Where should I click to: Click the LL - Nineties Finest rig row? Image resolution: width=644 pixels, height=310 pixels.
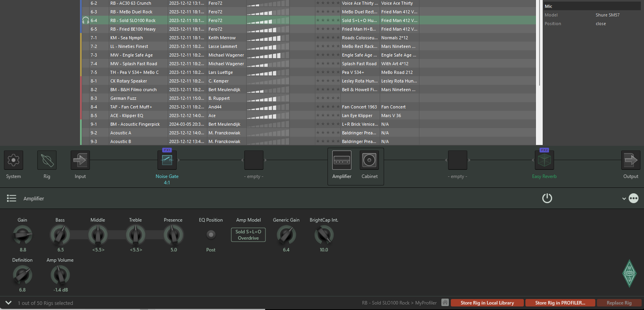point(308,46)
